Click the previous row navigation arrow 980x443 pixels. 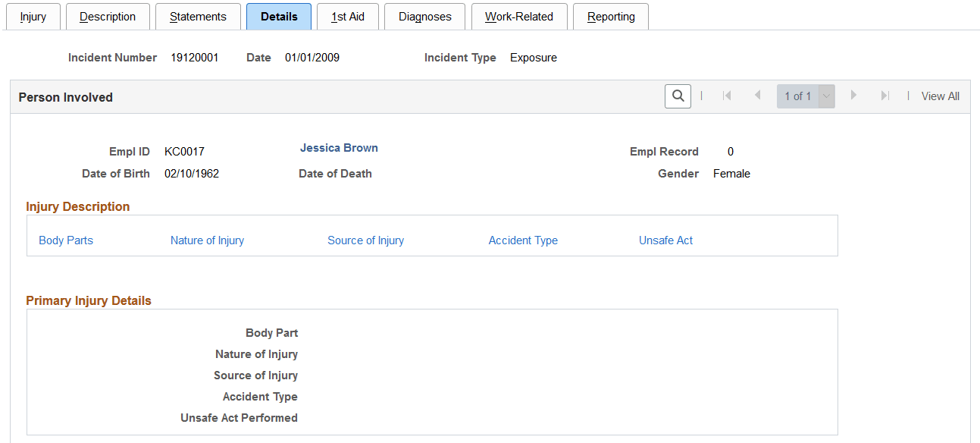(x=758, y=96)
